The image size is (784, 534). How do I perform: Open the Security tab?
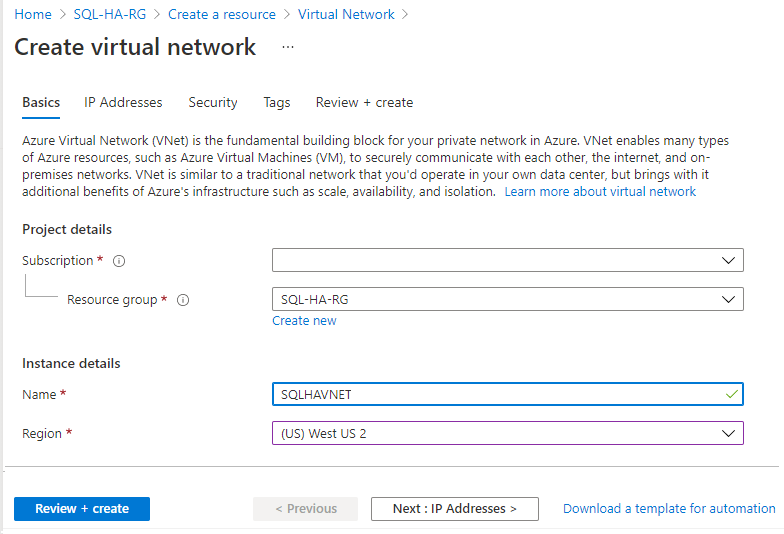(x=213, y=102)
